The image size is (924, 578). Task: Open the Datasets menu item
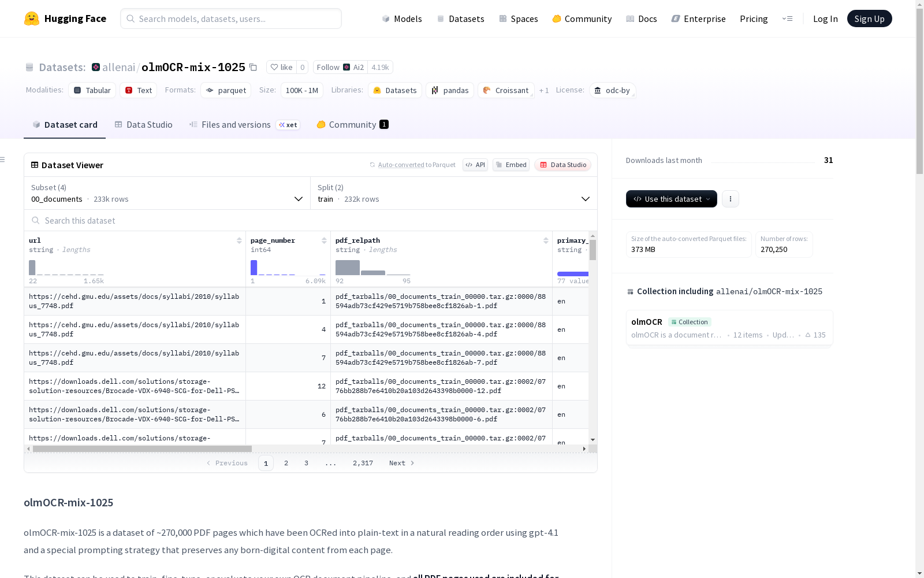[x=461, y=18]
